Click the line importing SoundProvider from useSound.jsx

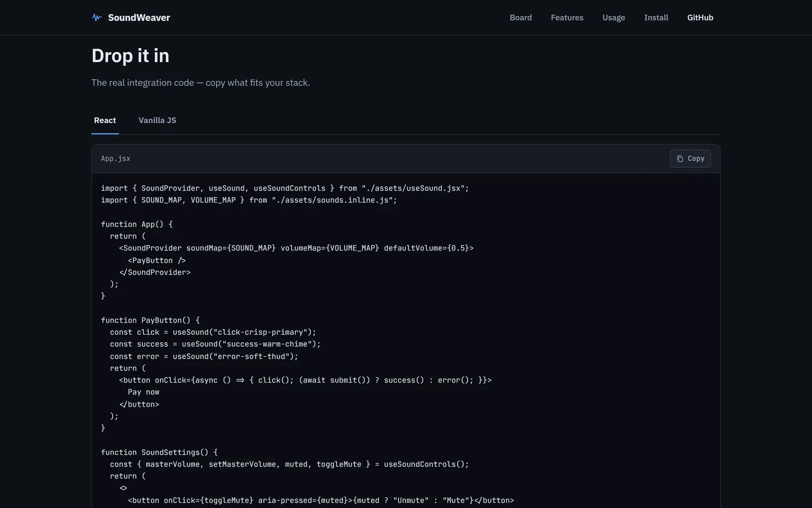285,188
